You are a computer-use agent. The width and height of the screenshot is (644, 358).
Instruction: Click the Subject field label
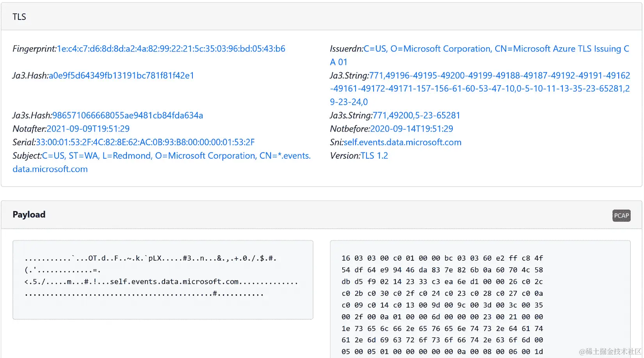(x=27, y=156)
